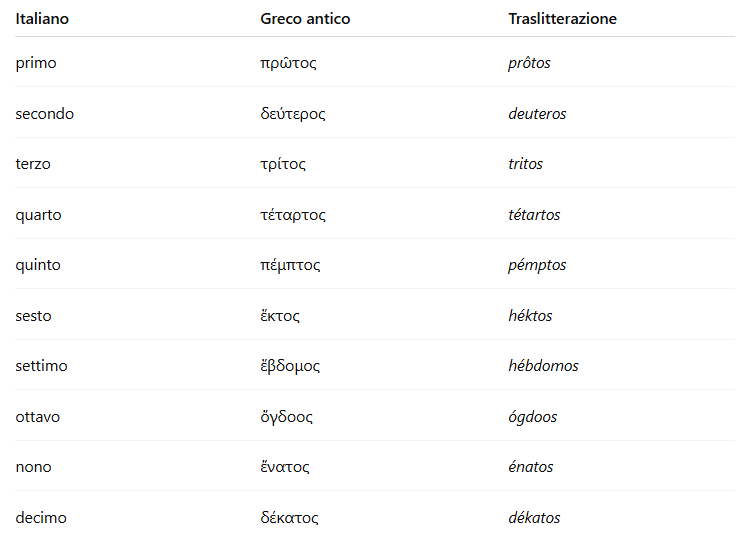
Task: Click the Greek word τέταρτος
Action: pyautogui.click(x=293, y=215)
